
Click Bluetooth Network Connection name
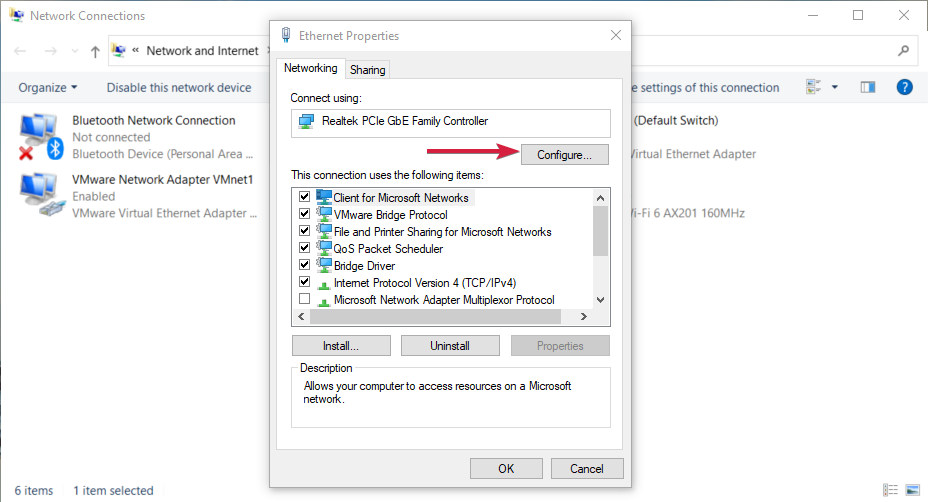click(154, 120)
